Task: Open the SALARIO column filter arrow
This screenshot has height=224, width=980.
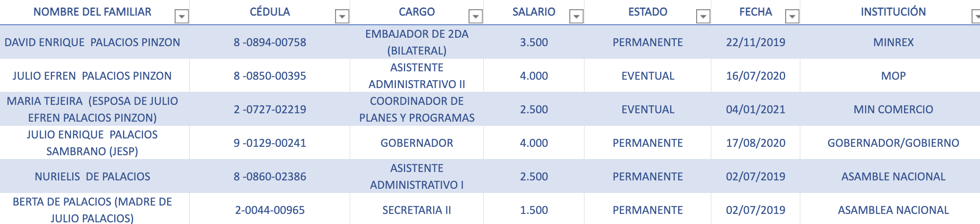Action: tap(576, 16)
